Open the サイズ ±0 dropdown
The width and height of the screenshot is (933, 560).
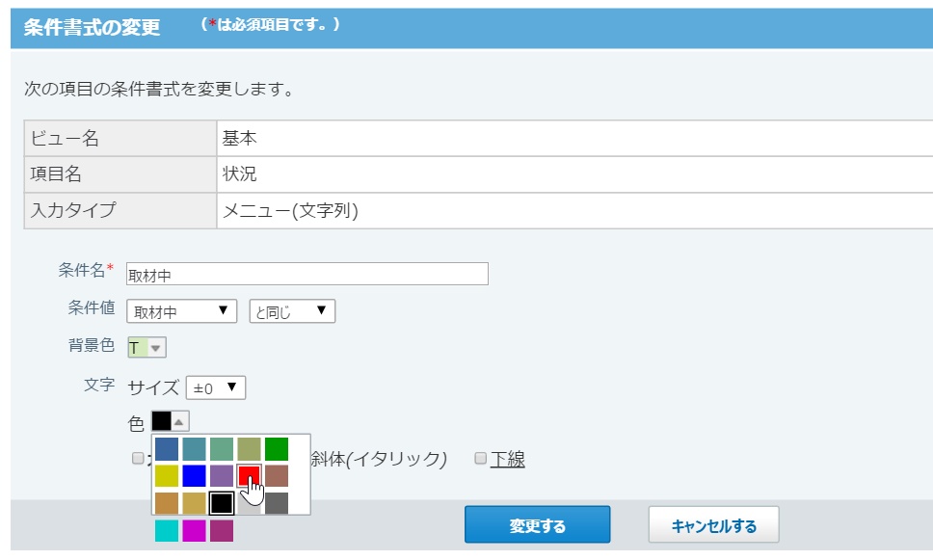216,387
